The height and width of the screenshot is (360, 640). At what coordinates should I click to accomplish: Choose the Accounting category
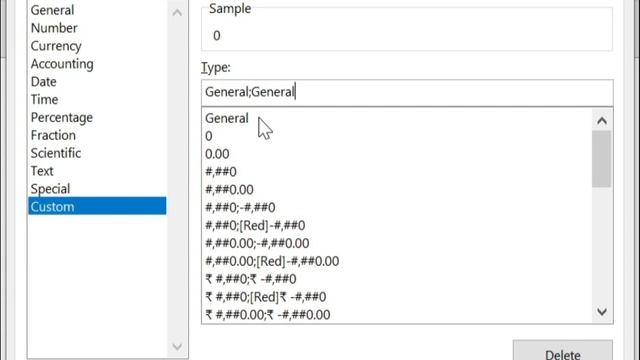pyautogui.click(x=97, y=64)
